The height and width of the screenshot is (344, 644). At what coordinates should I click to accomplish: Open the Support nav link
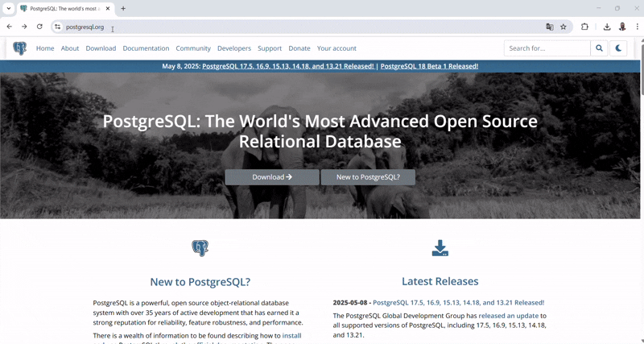(270, 48)
